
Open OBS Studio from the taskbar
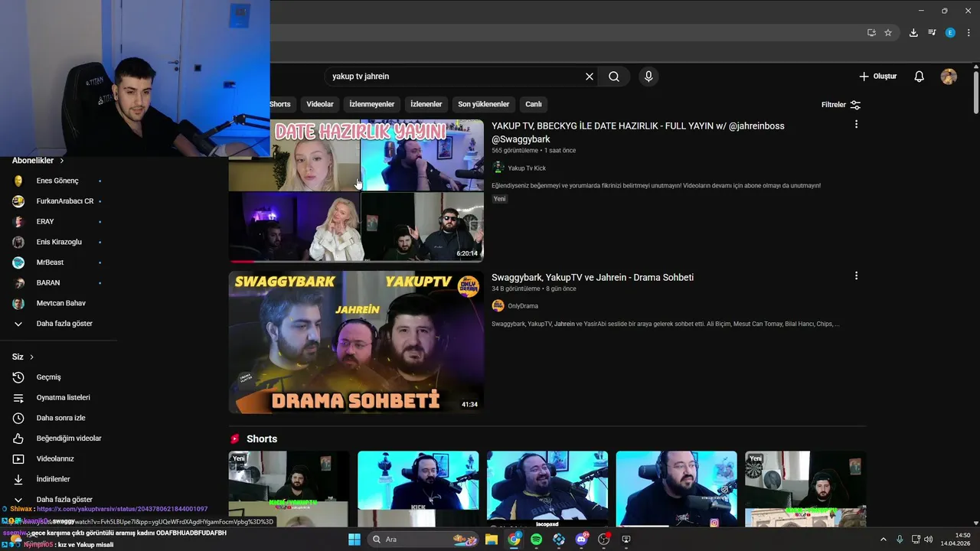click(x=604, y=540)
